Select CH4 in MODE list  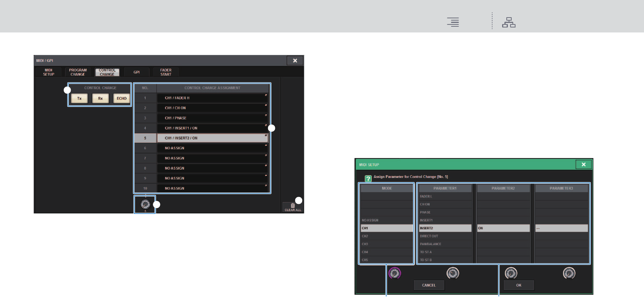click(387, 252)
